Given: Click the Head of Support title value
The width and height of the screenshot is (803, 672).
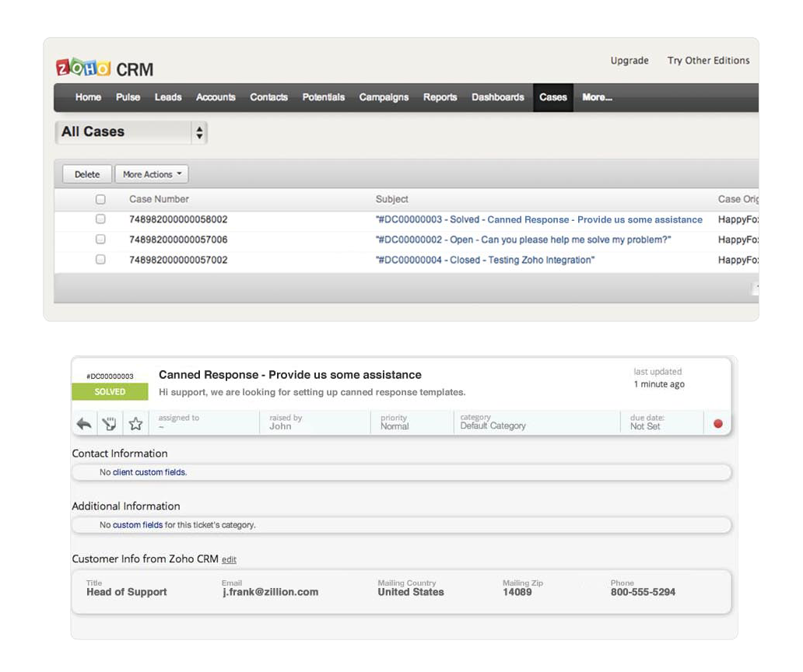Looking at the screenshot, I should 127,592.
